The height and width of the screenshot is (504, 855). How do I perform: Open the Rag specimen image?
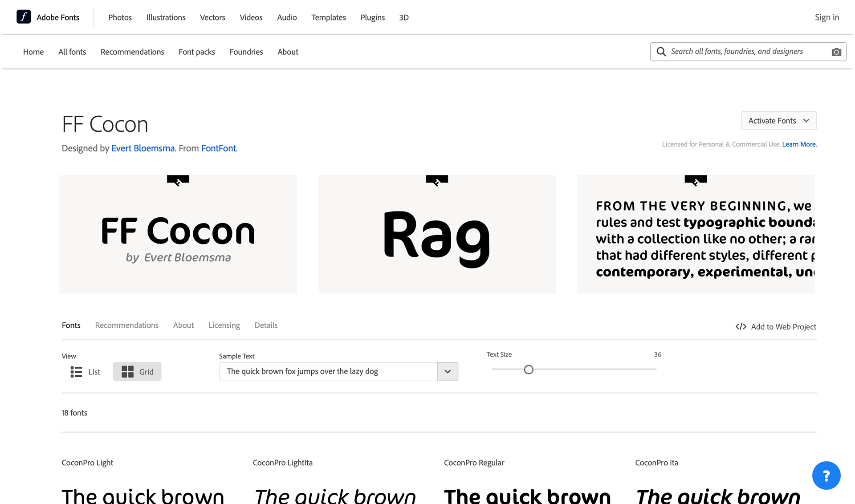click(x=437, y=234)
